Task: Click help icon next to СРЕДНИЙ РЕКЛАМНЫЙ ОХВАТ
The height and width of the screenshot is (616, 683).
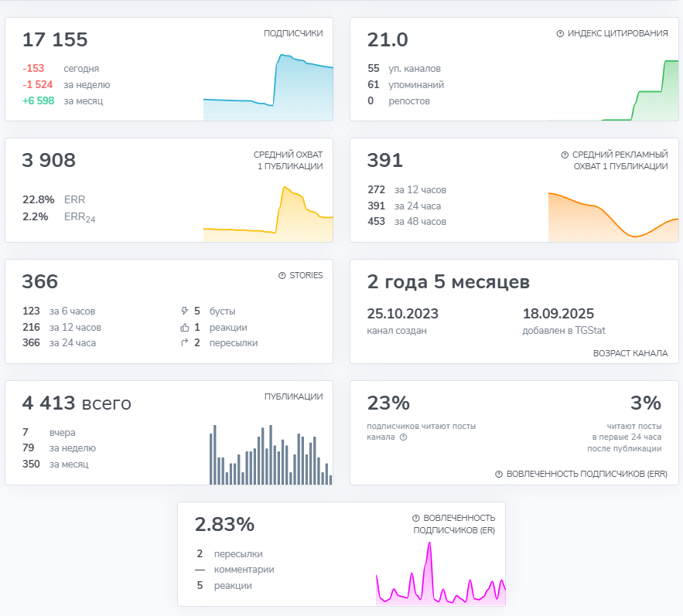Action: coord(565,155)
